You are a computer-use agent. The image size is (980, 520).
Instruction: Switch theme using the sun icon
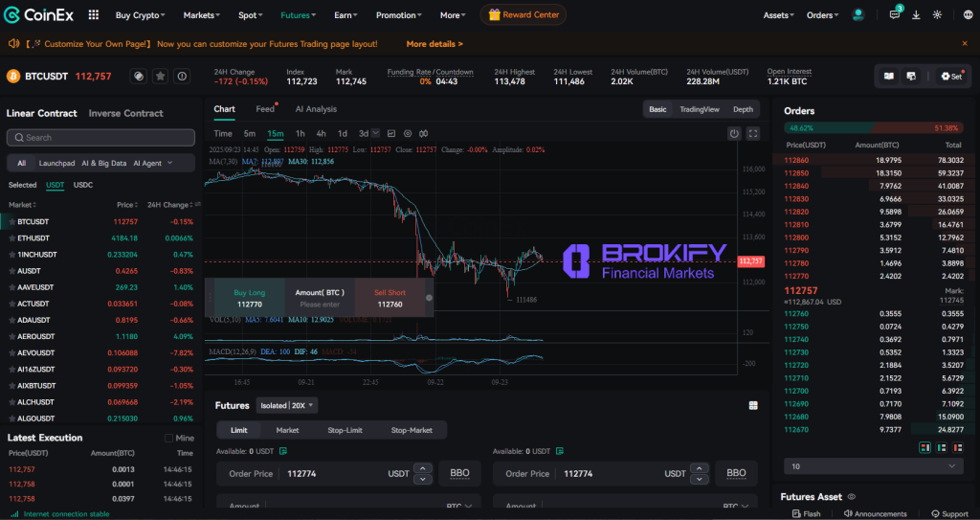[x=937, y=15]
